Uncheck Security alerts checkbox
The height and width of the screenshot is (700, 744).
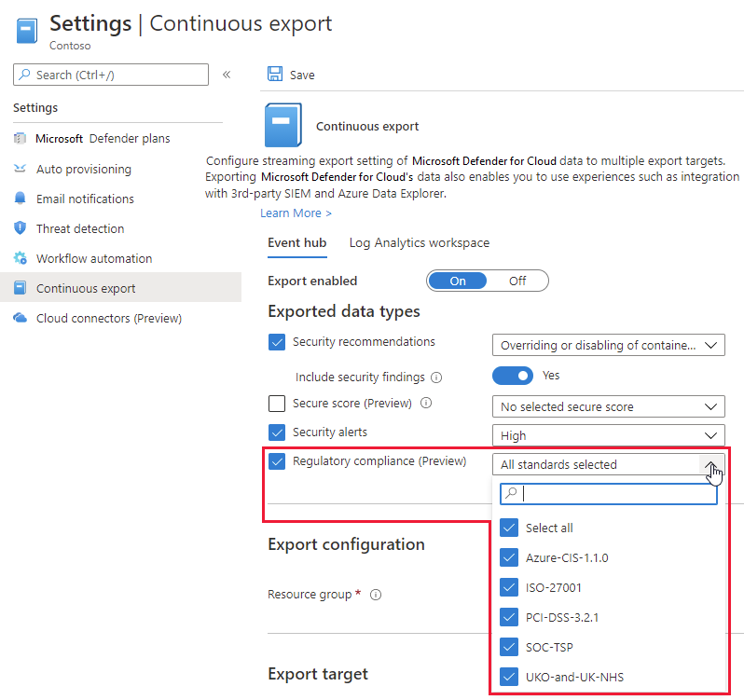277,432
